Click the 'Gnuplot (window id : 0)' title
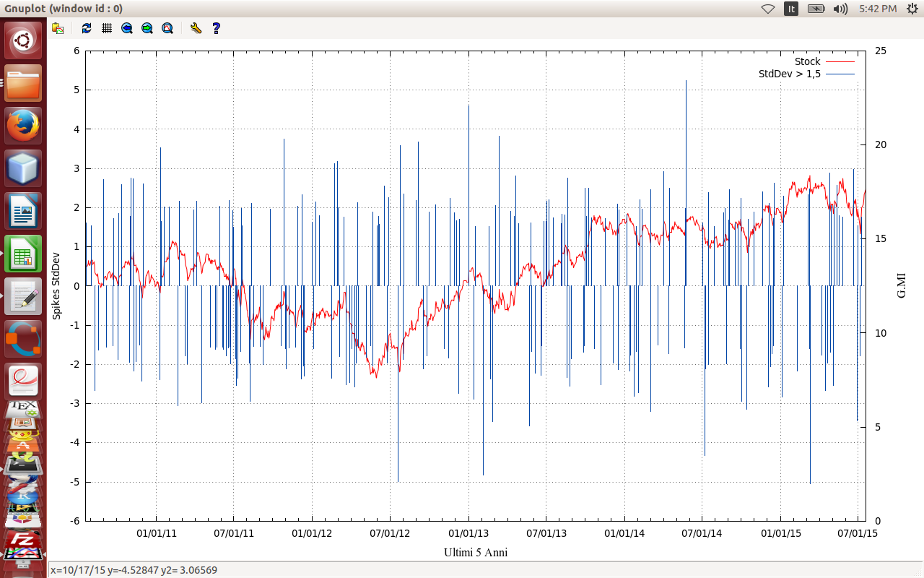This screenshot has height=578, width=924. pyautogui.click(x=64, y=9)
